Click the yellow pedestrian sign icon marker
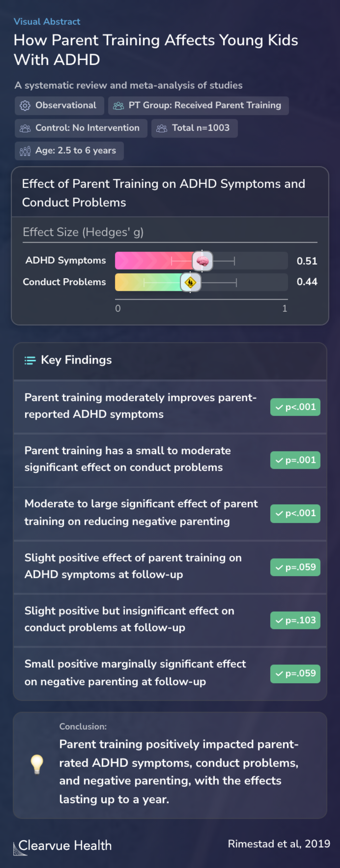The height and width of the screenshot is (868, 340). pyautogui.click(x=190, y=282)
